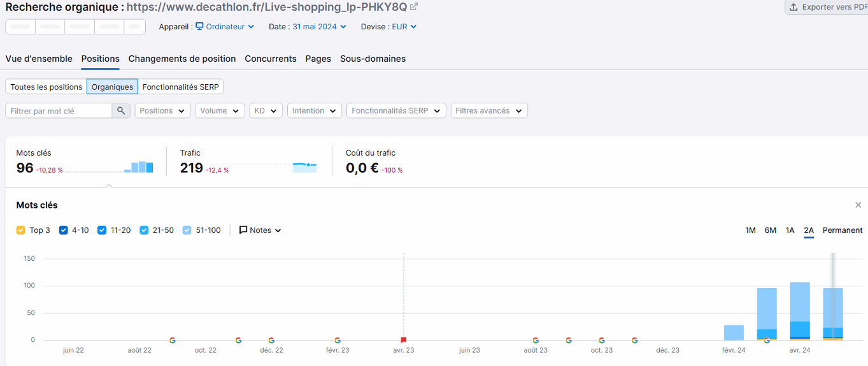
Task: Click the Google update marker near oct. 23
Action: coord(602,340)
